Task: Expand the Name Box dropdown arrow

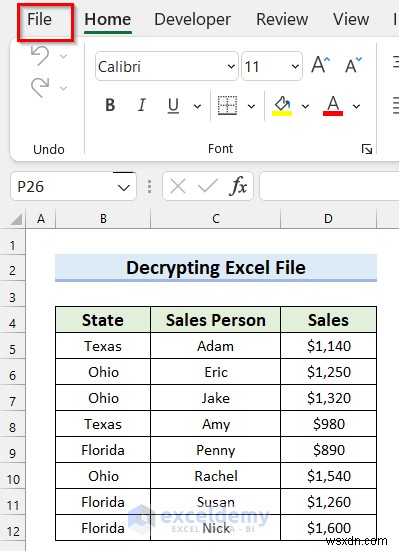Action: pos(124,187)
